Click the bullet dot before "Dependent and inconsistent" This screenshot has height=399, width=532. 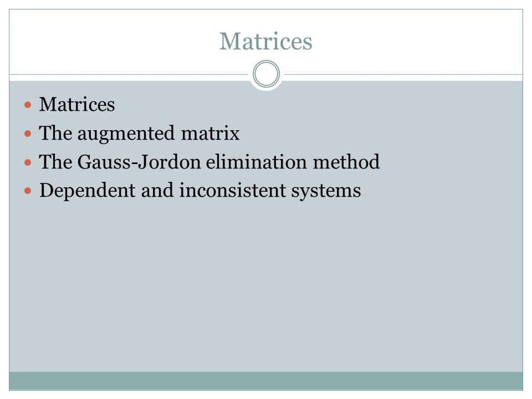click(x=28, y=191)
